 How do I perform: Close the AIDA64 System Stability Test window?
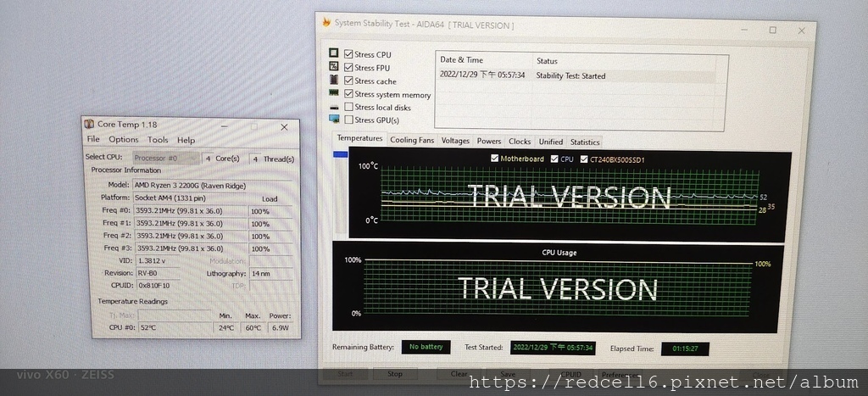802,31
